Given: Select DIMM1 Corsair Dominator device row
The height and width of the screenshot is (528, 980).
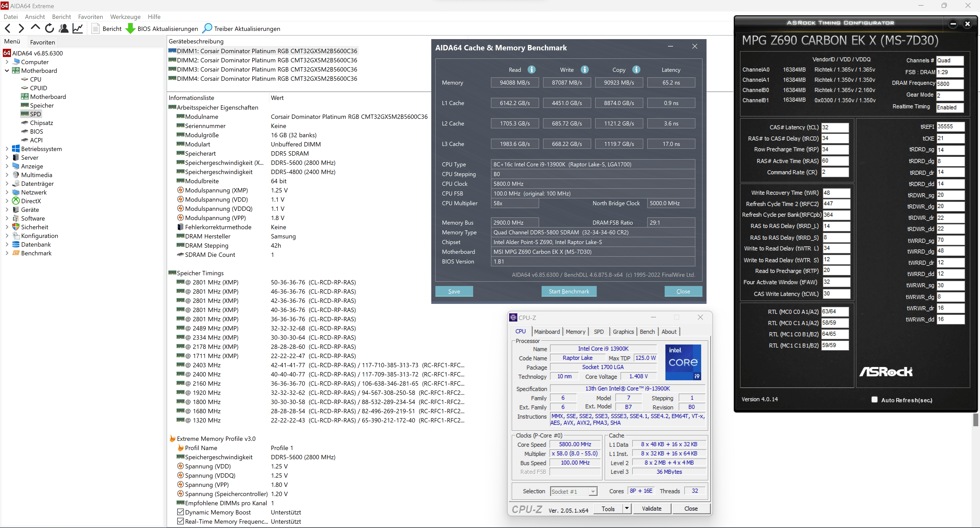Looking at the screenshot, I should click(x=263, y=51).
